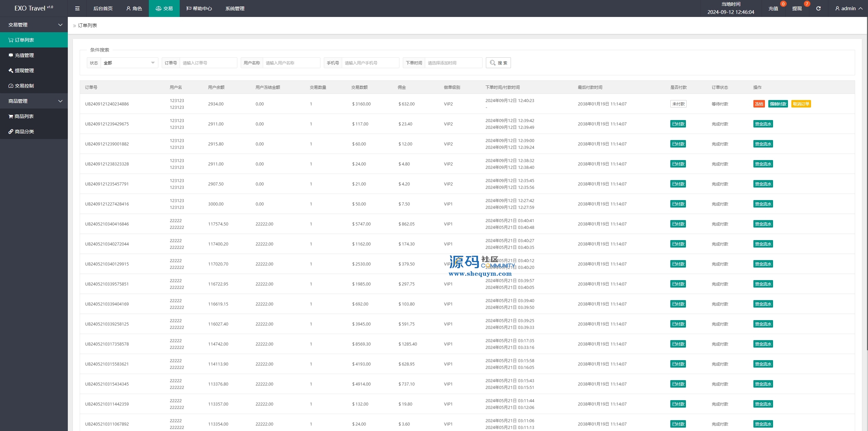Viewport: 868px width, 431px height.
Task: Click 已付款 badge for order UB2405210340272044
Action: (x=678, y=244)
